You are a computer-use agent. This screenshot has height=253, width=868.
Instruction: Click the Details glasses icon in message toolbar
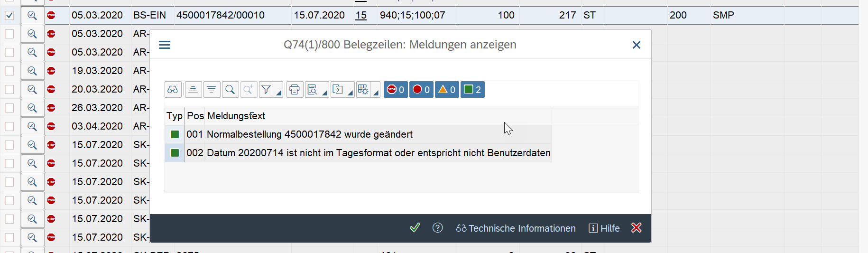[173, 90]
